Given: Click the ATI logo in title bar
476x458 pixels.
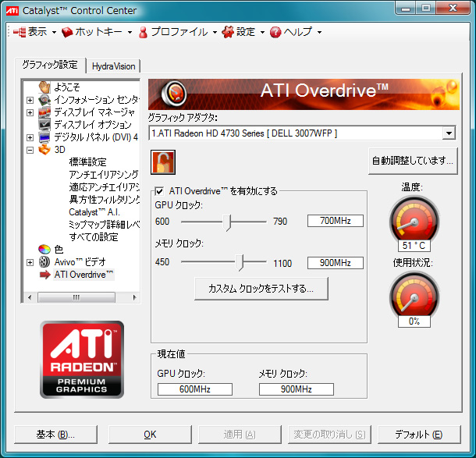Looking at the screenshot, I should (x=12, y=11).
